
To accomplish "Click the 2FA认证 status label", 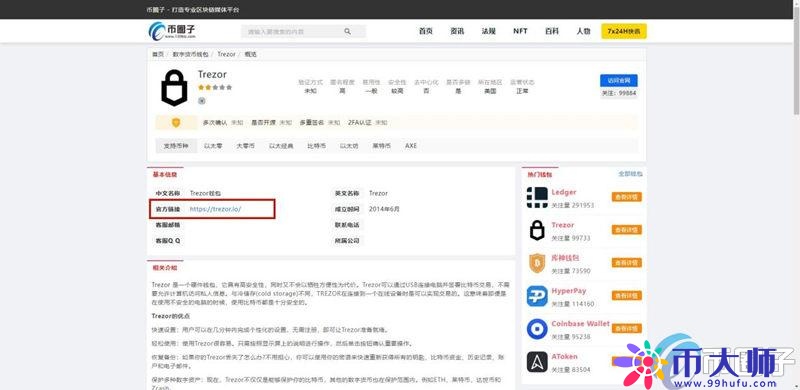I will 360,123.
